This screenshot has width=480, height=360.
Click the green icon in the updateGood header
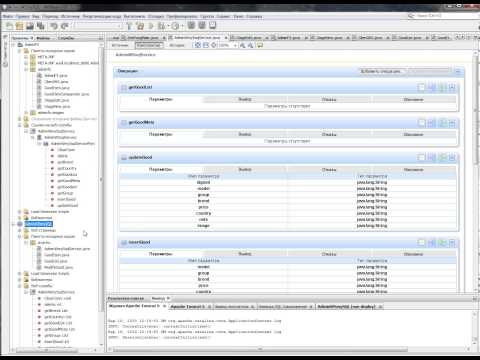click(442, 157)
